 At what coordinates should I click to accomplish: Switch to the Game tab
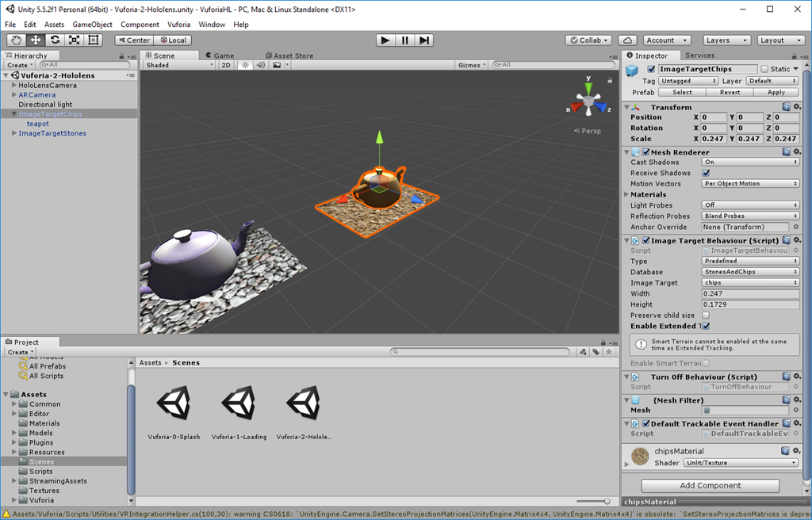pyautogui.click(x=220, y=55)
